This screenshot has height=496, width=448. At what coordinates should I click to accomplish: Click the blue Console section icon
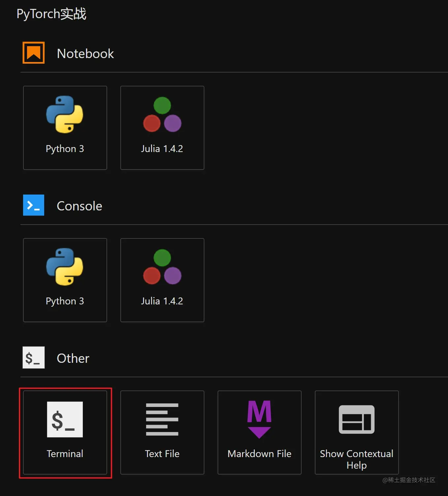click(x=34, y=205)
